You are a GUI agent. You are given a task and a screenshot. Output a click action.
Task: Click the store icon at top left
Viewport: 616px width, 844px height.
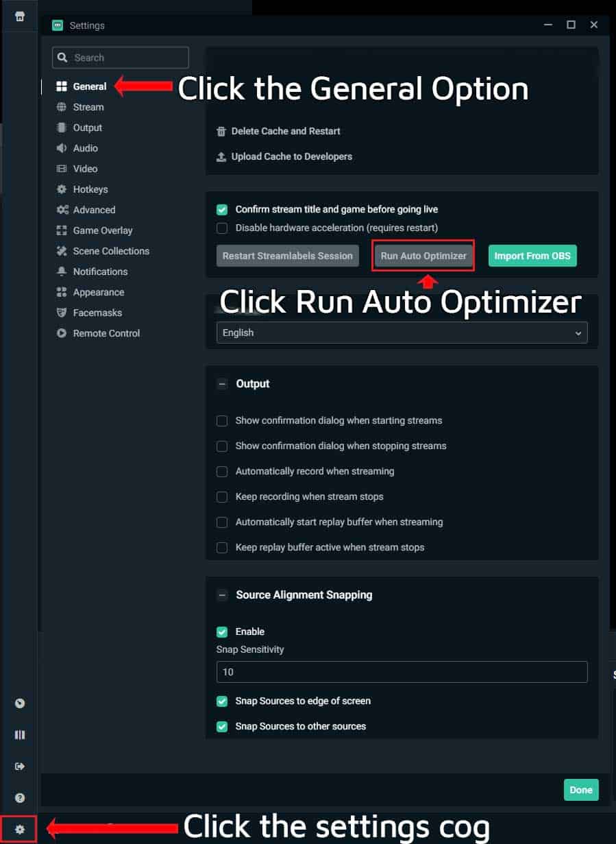(x=20, y=16)
